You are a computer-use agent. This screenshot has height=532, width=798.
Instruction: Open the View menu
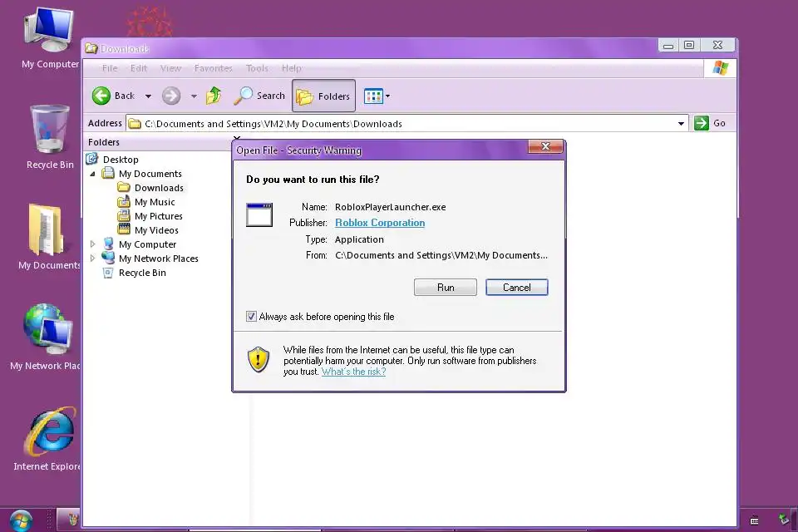170,68
